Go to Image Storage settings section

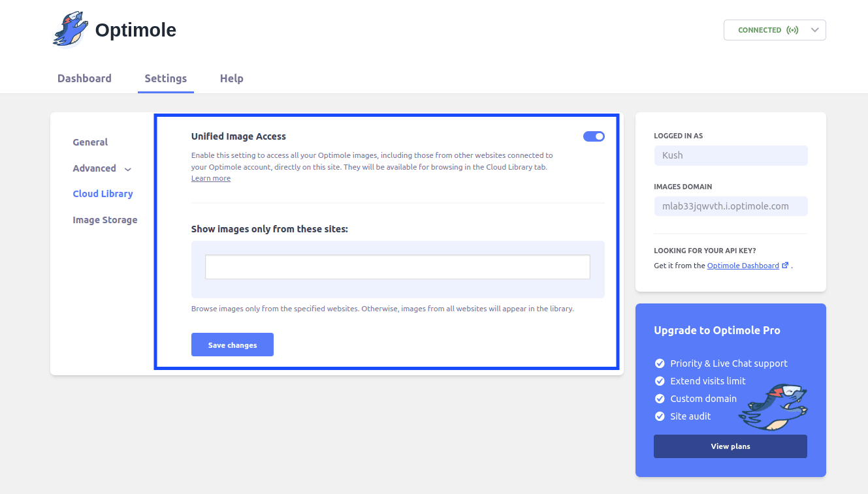(104, 220)
